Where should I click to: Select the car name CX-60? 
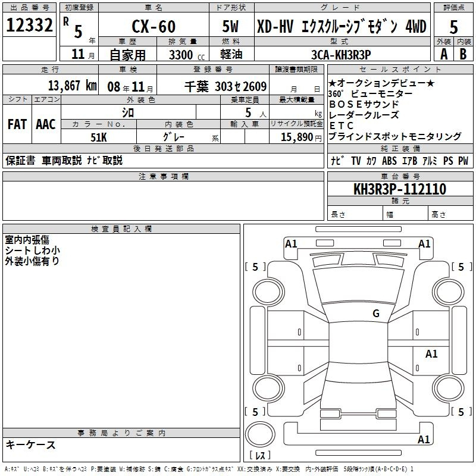pos(154,26)
